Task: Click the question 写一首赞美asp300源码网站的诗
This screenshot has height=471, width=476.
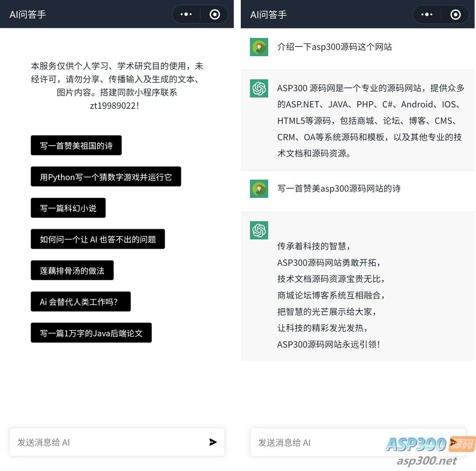Action: pyautogui.click(x=339, y=189)
